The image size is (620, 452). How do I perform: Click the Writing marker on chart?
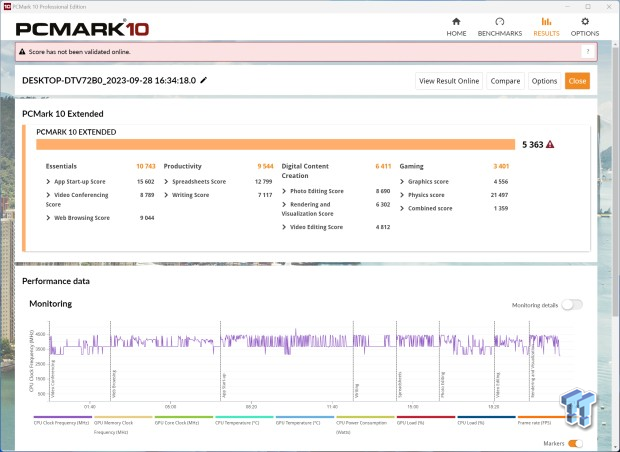(x=357, y=391)
